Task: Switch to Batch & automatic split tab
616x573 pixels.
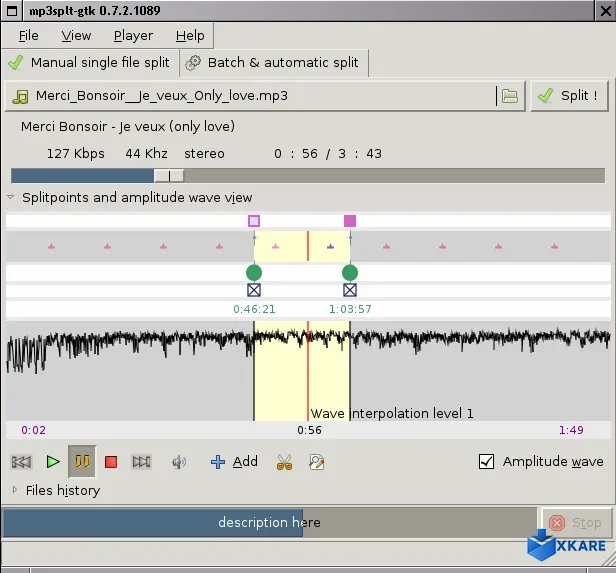Action: 274,63
